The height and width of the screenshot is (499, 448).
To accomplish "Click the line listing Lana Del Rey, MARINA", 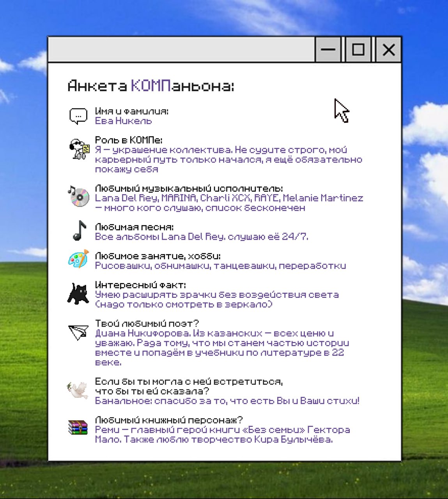I will click(x=229, y=198).
